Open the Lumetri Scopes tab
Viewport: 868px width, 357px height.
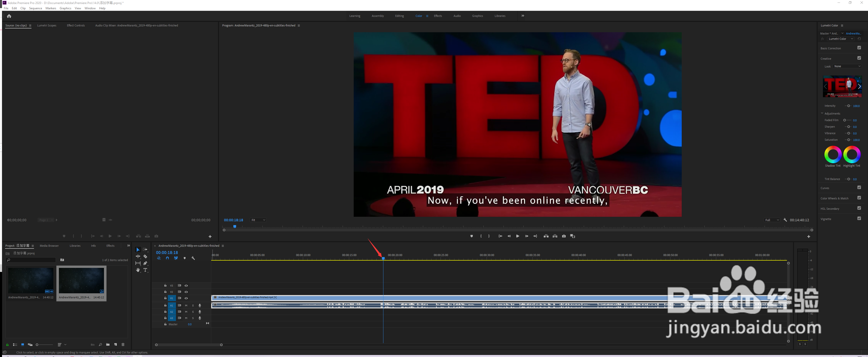pos(47,26)
